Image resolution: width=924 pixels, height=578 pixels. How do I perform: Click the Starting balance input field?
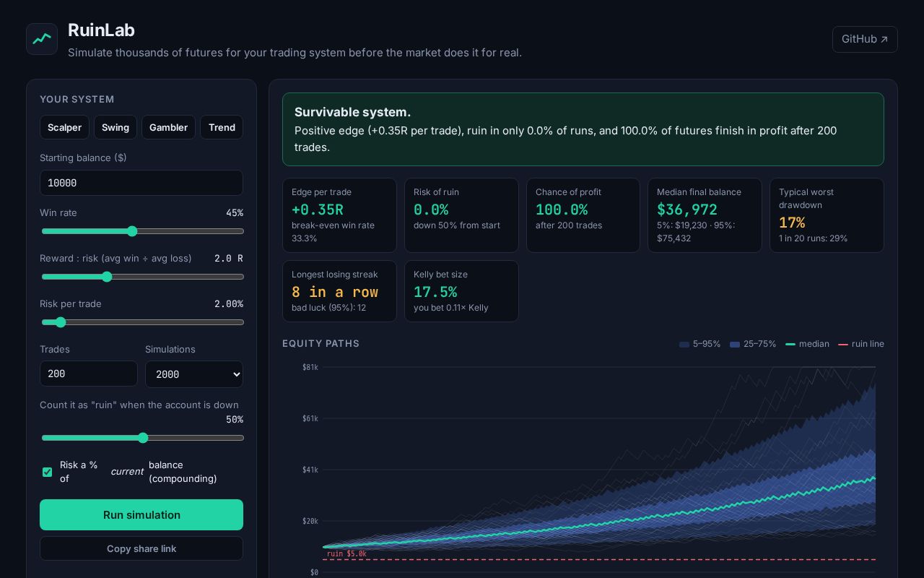click(x=141, y=183)
